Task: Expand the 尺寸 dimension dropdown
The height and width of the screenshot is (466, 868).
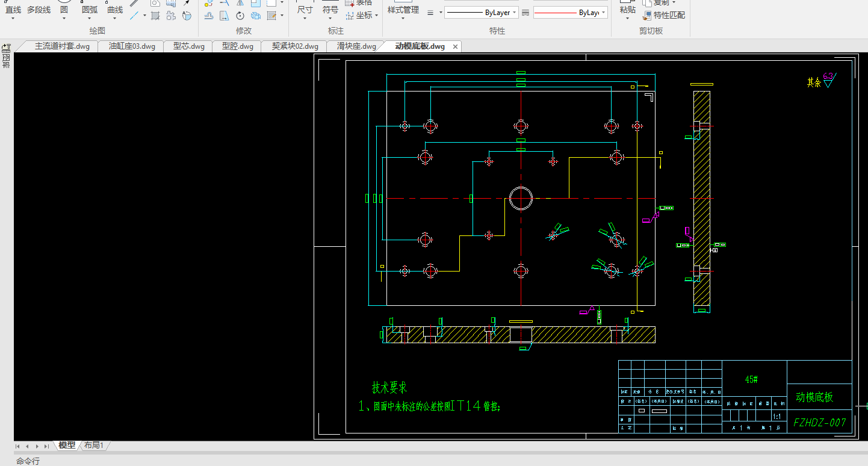Action: 305,18
